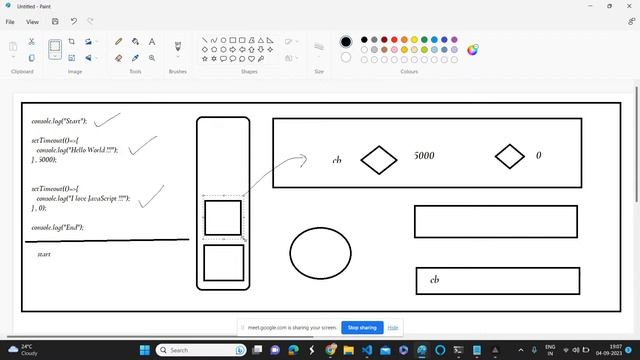Select the Right-angled triangle shape
Image resolution: width=640 pixels, height=360 pixels.
[x=270, y=40]
